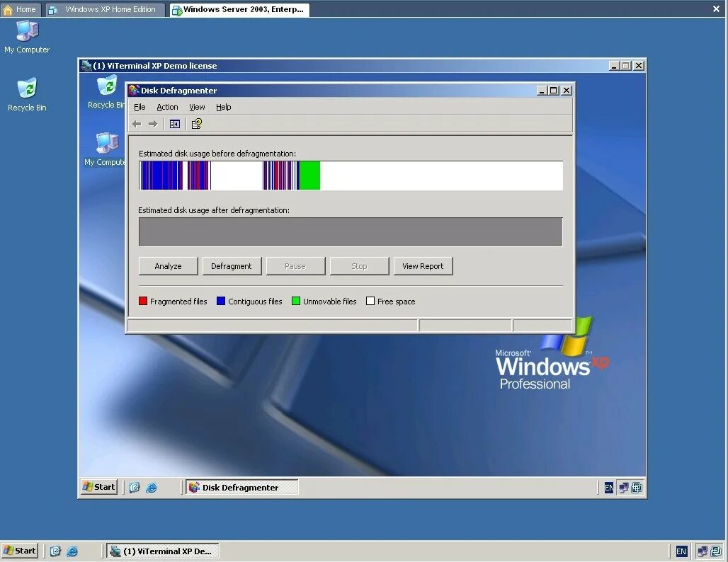Click 'Estimated disk usage after defragmentation' label
The image size is (728, 562).
[x=214, y=210]
